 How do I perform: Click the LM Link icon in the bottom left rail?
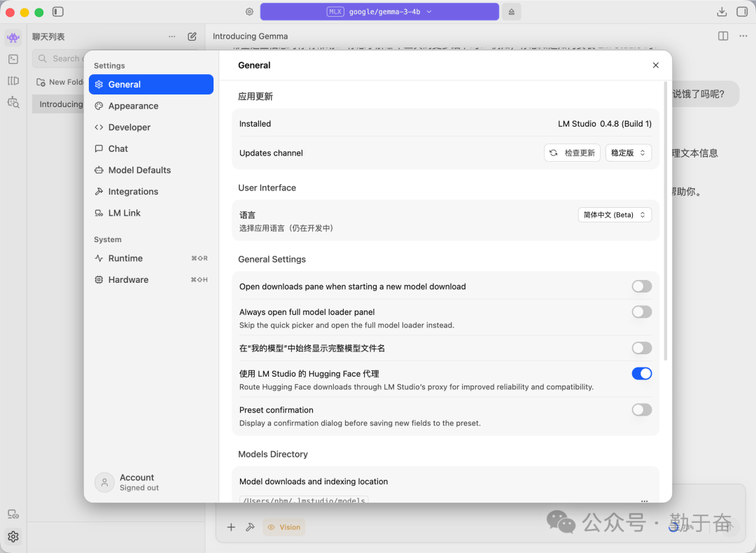pos(13,514)
